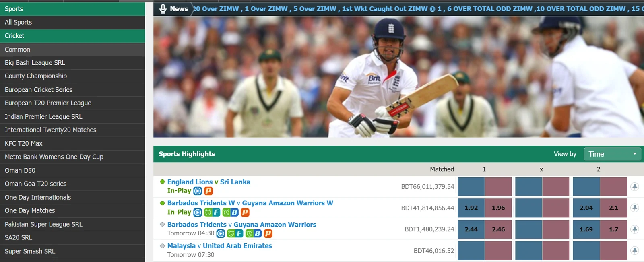Image resolution: width=644 pixels, height=262 pixels.
Task: Open England Lions v Sri Lanka match link
Action: click(208, 182)
